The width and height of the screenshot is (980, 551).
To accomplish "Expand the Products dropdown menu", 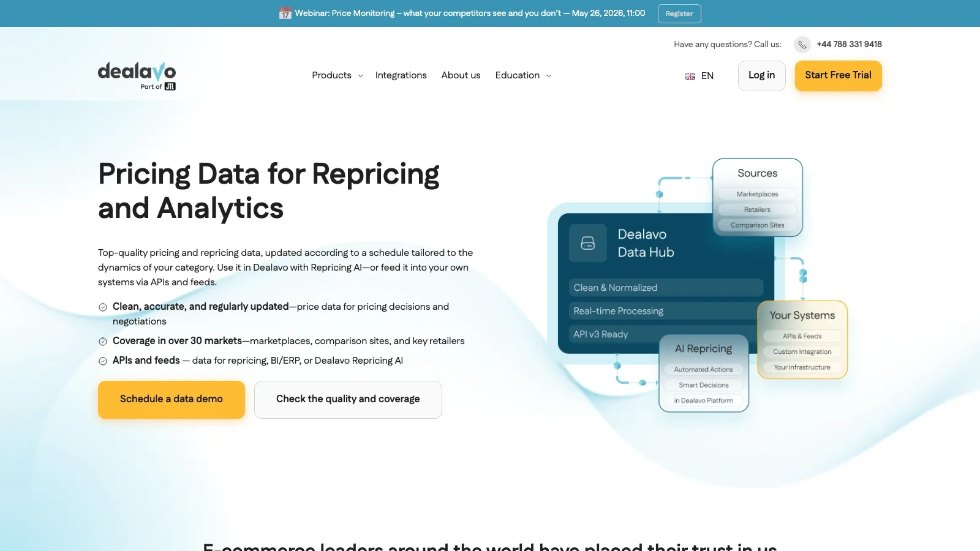I will point(337,75).
